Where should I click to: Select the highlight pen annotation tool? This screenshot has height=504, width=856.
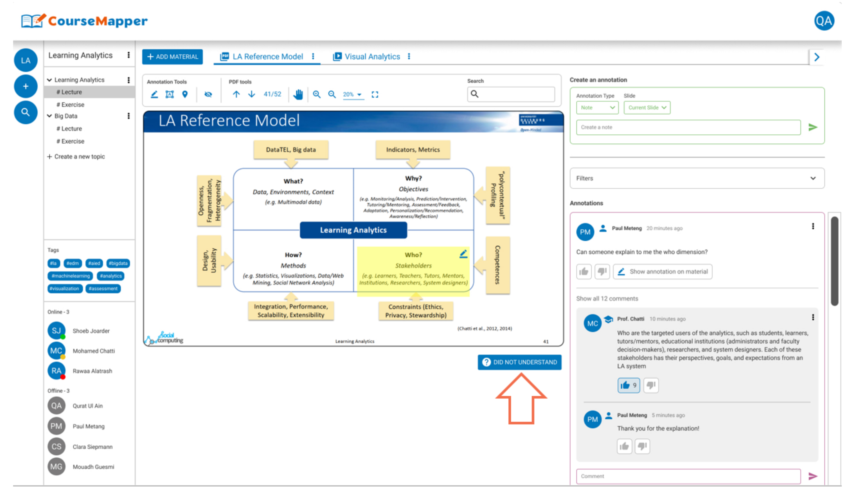click(x=154, y=94)
